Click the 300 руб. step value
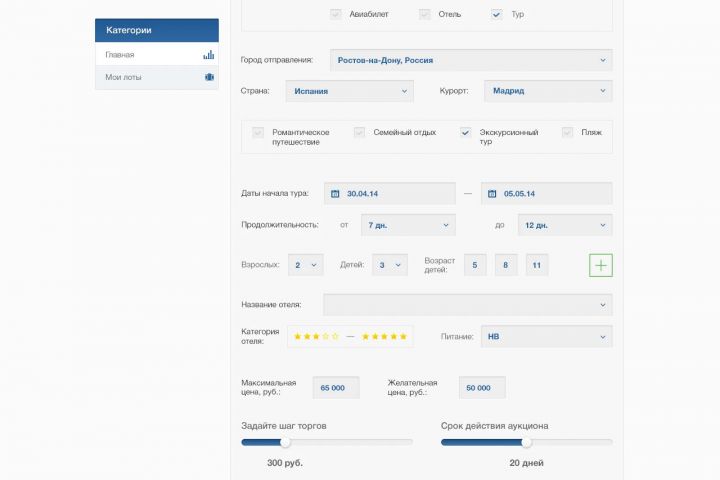This screenshot has height=480, width=720. coord(285,463)
